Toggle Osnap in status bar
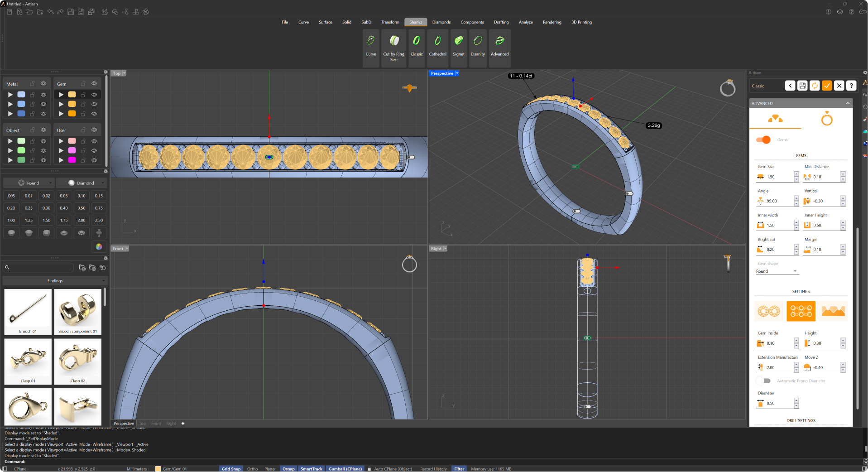The width and height of the screenshot is (868, 472). pos(288,469)
